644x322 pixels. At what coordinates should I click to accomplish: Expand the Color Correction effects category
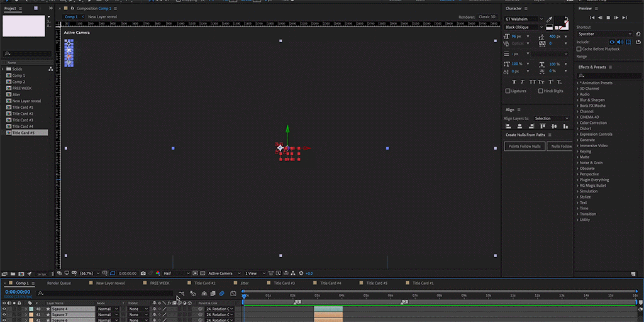(592, 123)
